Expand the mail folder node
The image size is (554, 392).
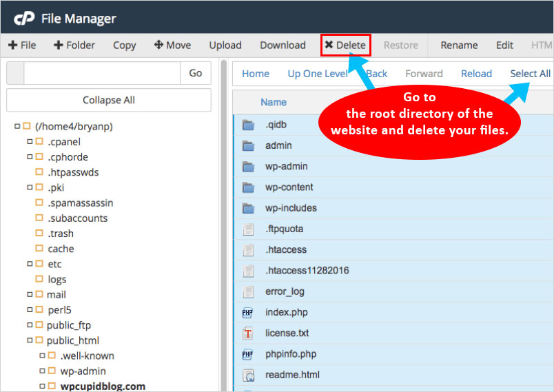[30, 295]
